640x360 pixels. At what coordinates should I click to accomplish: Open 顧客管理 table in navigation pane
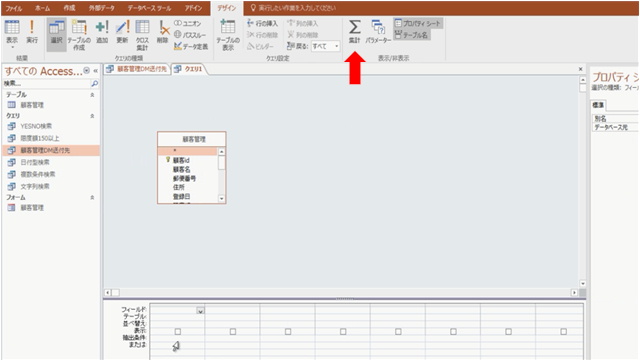tap(32, 105)
